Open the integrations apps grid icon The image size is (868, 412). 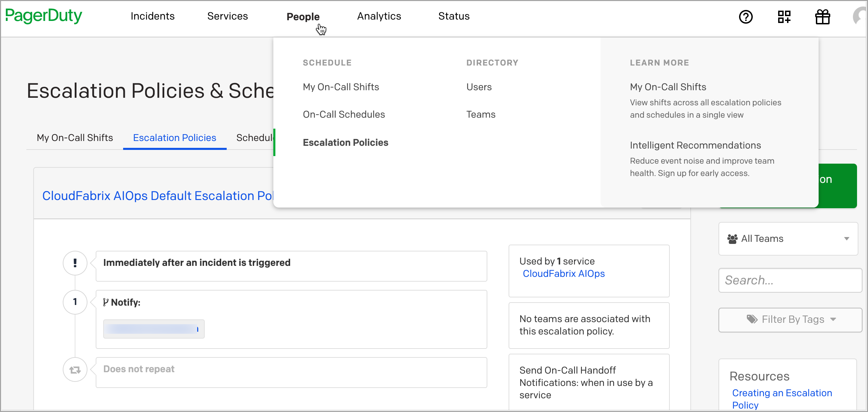pyautogui.click(x=784, y=16)
